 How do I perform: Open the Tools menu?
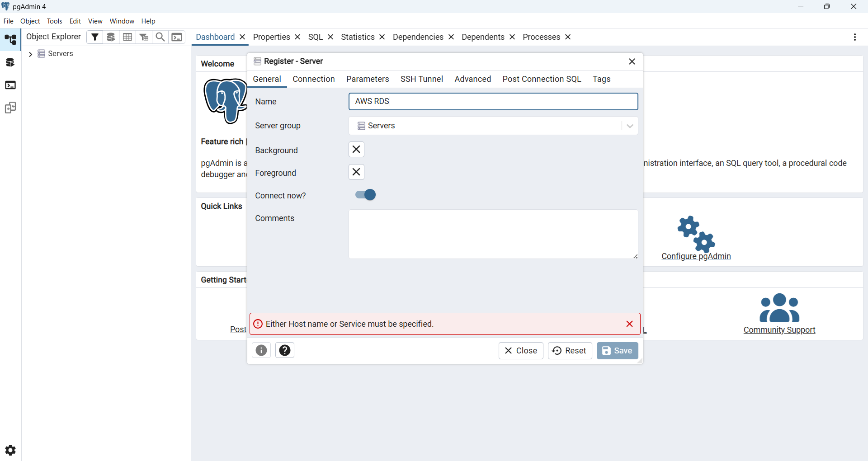(54, 21)
